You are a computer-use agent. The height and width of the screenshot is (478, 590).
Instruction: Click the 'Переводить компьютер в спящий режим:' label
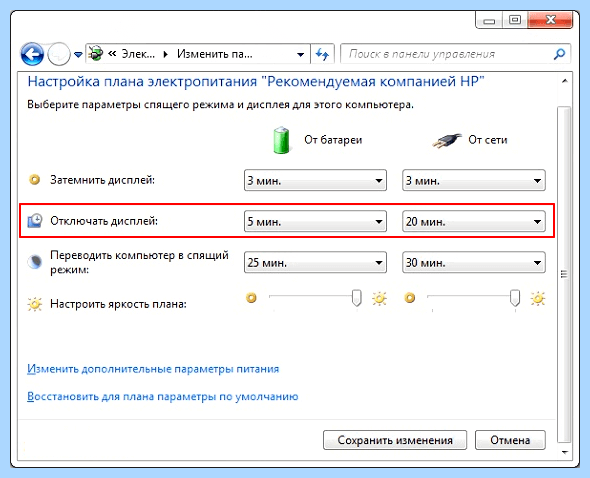139,262
